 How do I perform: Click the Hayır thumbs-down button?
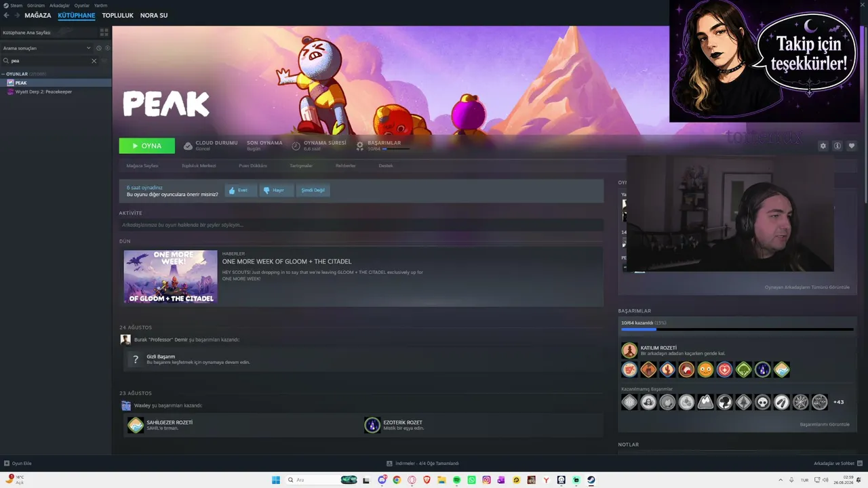(x=276, y=190)
